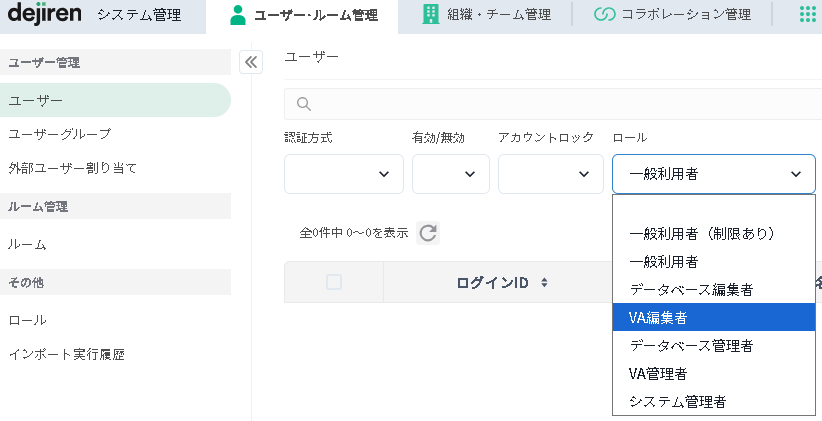
Task: Go to インポート実行履歴 page
Action: (66, 354)
